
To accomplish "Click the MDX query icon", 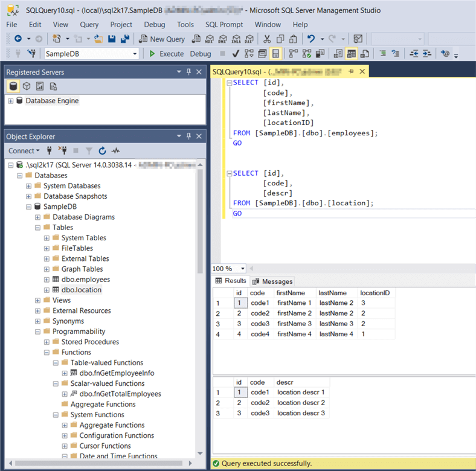I will [x=209, y=39].
